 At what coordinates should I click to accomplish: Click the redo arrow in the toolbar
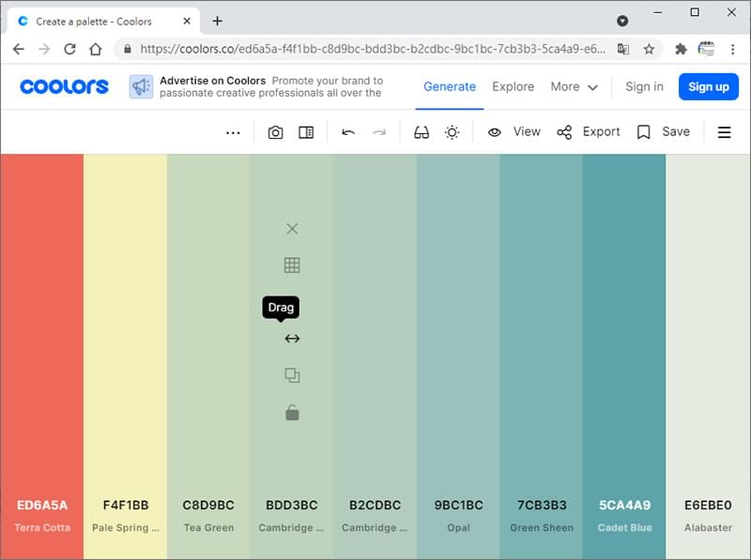click(379, 132)
